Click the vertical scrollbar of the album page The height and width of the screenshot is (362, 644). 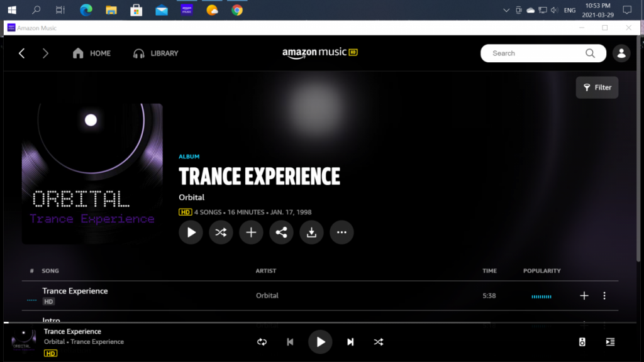click(x=638, y=148)
